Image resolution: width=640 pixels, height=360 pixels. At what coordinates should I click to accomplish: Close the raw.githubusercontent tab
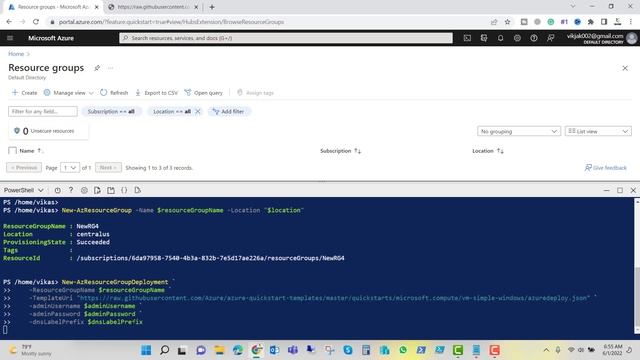[196, 7]
